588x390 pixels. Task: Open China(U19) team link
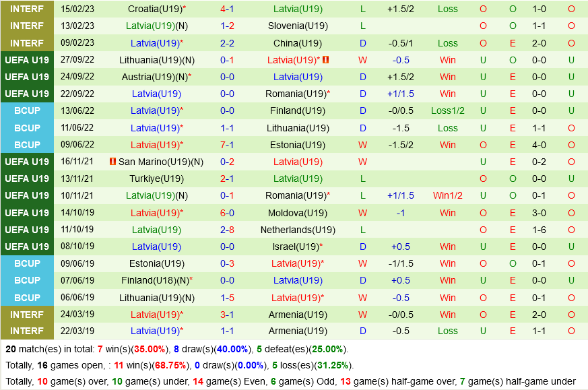point(298,43)
